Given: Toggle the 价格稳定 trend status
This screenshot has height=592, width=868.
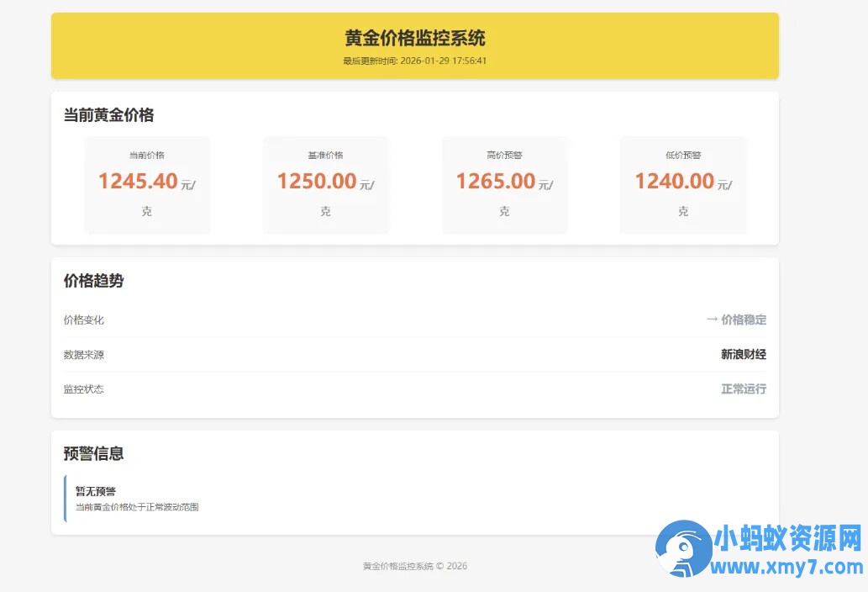Looking at the screenshot, I should coord(743,320).
